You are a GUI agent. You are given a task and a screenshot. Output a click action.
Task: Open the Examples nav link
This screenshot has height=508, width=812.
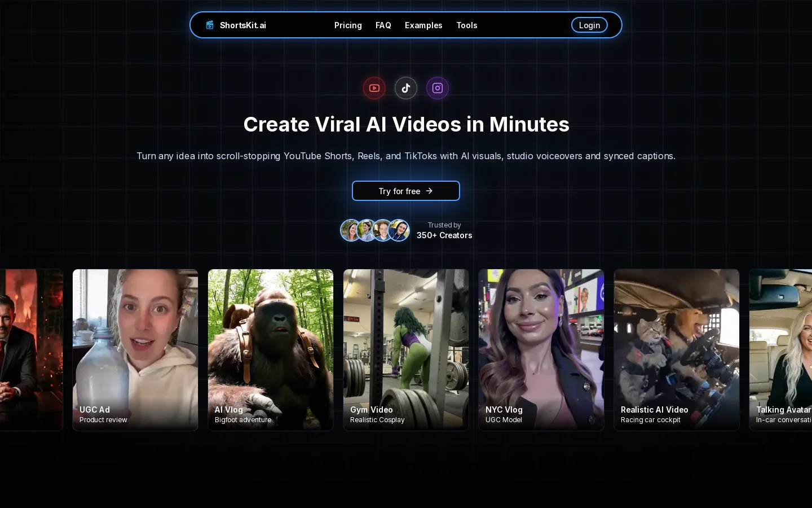tap(423, 25)
